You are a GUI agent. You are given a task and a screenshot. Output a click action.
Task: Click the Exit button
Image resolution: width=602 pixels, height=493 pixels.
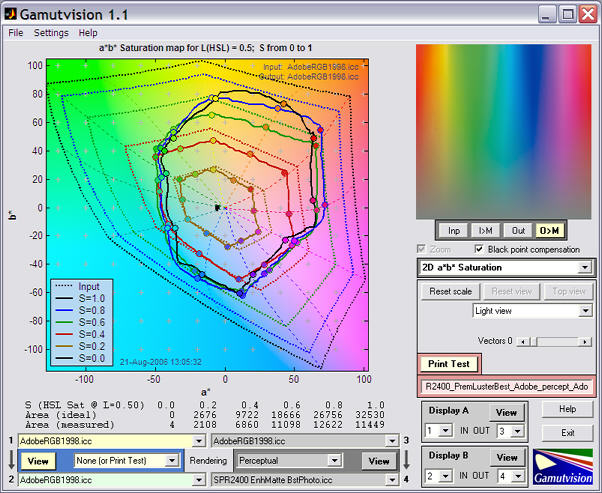click(x=568, y=433)
